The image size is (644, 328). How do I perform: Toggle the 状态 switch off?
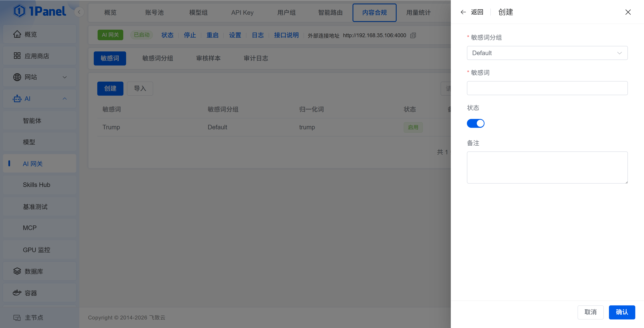(475, 123)
